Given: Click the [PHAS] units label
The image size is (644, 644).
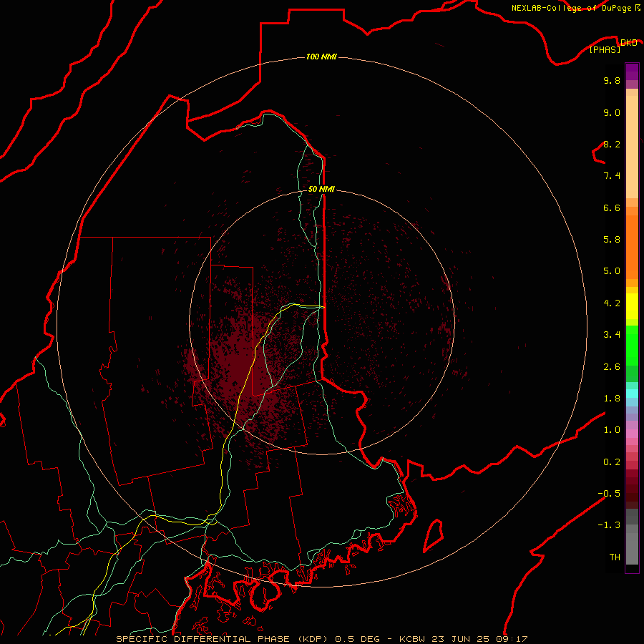Looking at the screenshot, I should (x=605, y=49).
